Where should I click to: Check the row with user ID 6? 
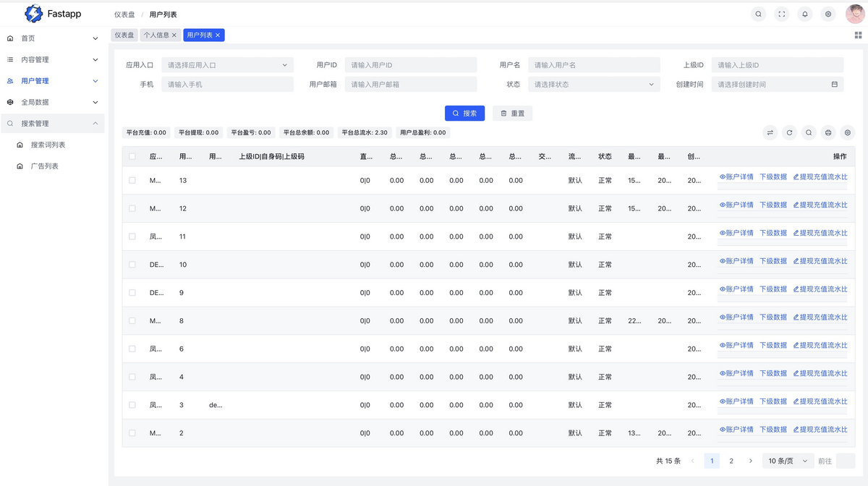pyautogui.click(x=132, y=349)
